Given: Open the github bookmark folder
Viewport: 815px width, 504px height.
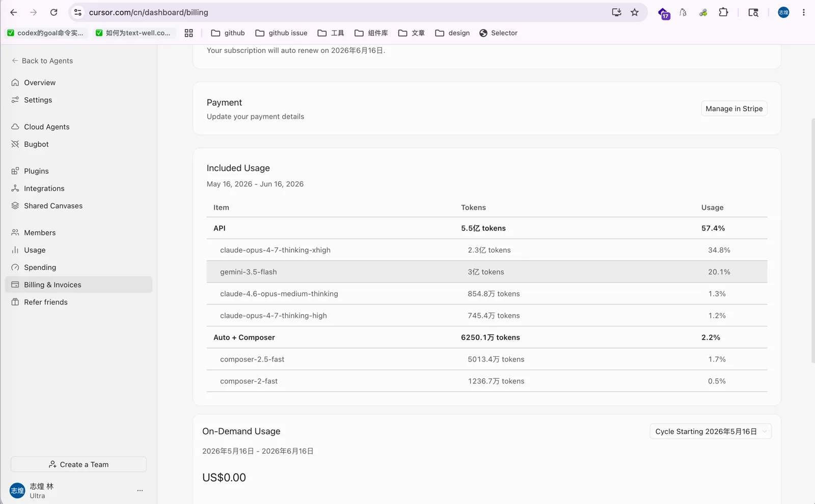Looking at the screenshot, I should [228, 33].
